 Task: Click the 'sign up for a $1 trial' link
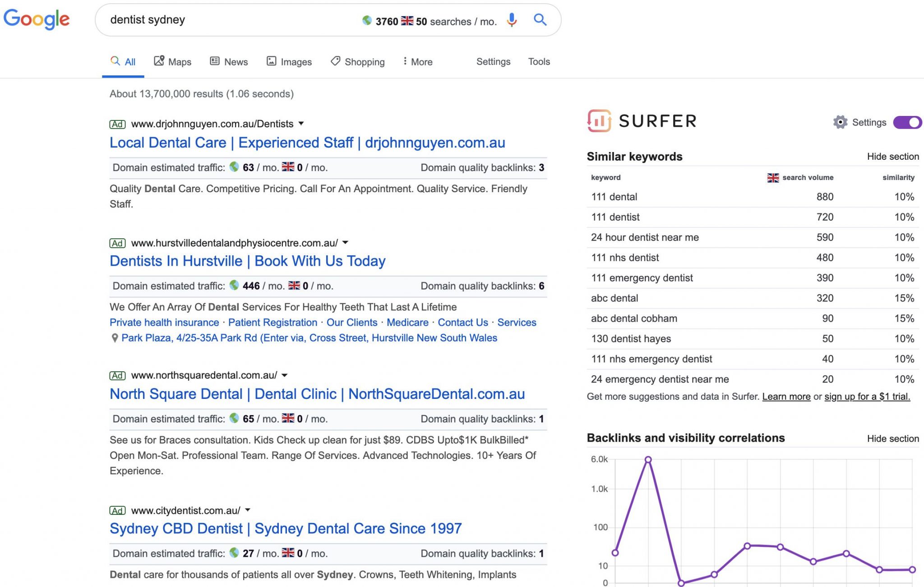point(867,397)
